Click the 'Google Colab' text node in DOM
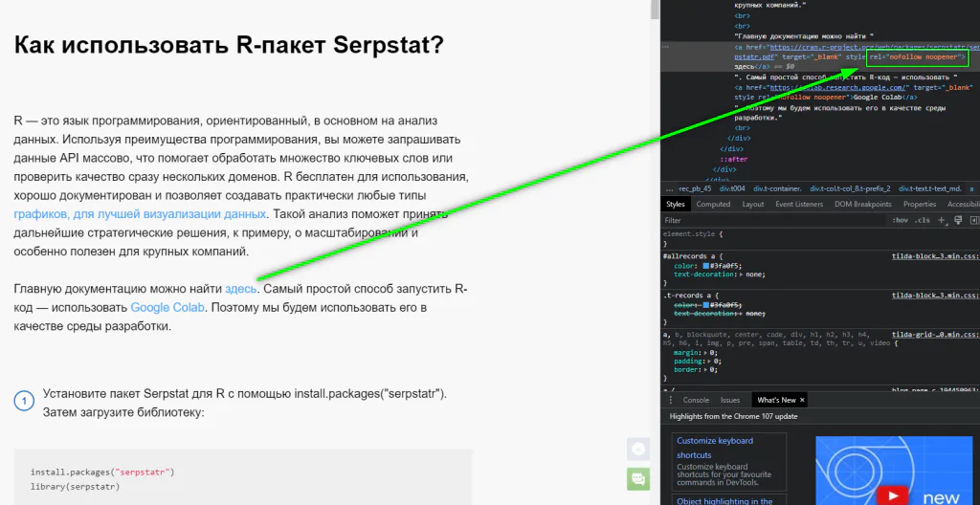This screenshot has width=980, height=505. click(876, 98)
